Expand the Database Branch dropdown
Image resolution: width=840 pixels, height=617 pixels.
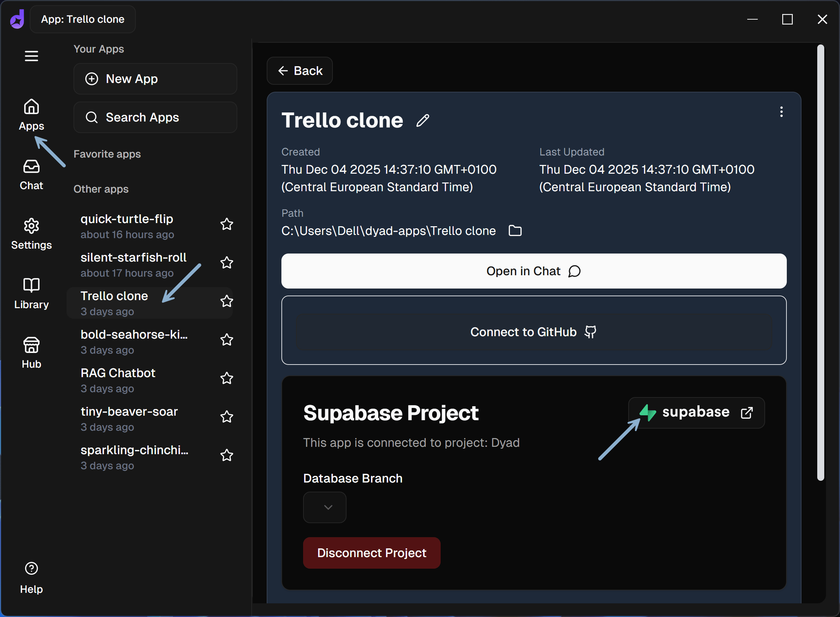tap(324, 507)
